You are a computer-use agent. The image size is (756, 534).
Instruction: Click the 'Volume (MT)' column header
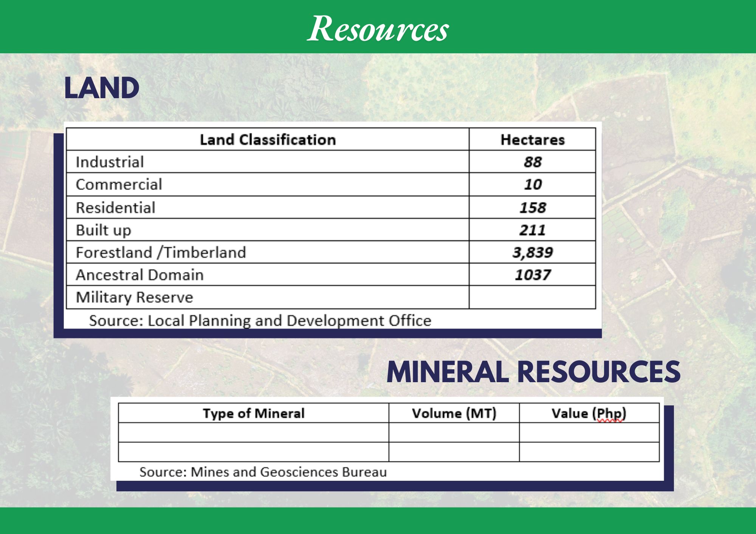tap(454, 413)
